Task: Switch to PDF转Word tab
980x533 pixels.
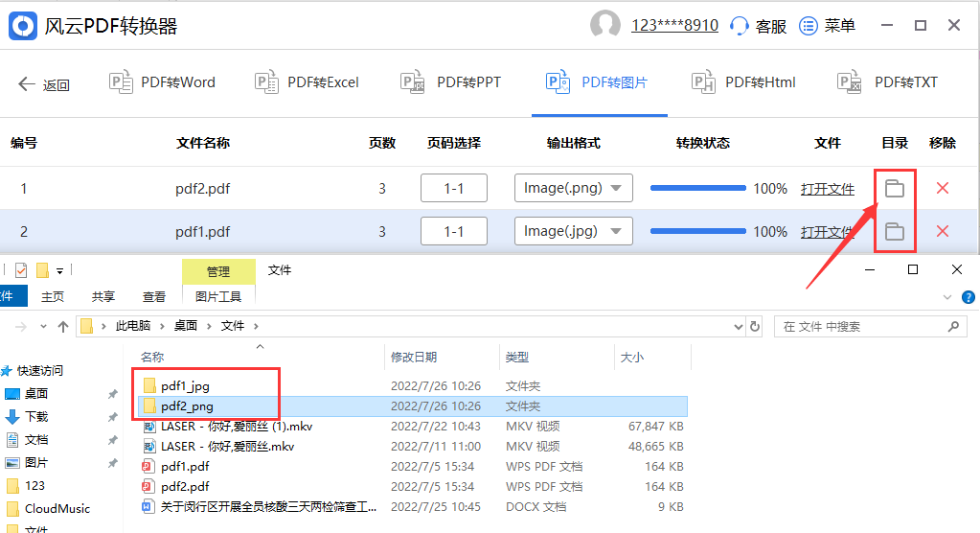Action: point(162,81)
